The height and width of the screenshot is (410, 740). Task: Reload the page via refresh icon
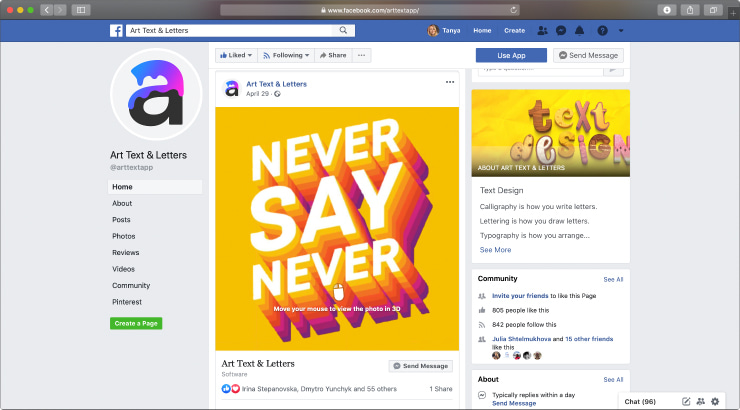tap(513, 10)
